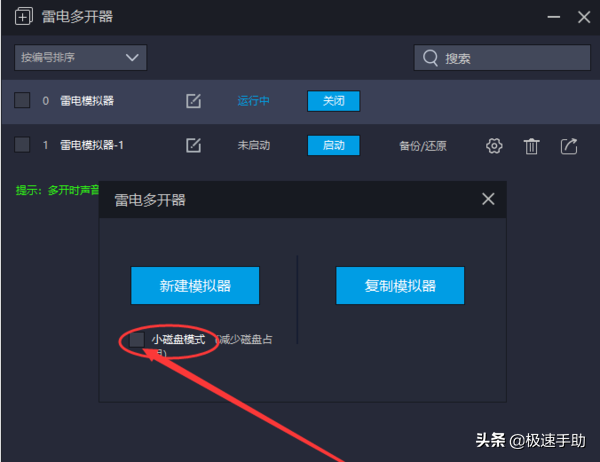Click the 关闭 button for 雷电模拟器
Screen dimensions: 600x462
point(334,101)
